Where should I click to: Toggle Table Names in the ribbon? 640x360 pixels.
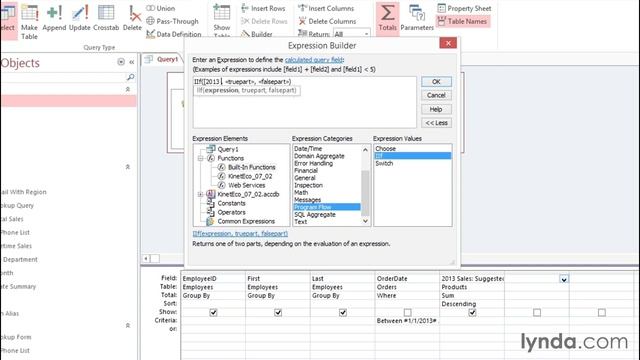463,21
